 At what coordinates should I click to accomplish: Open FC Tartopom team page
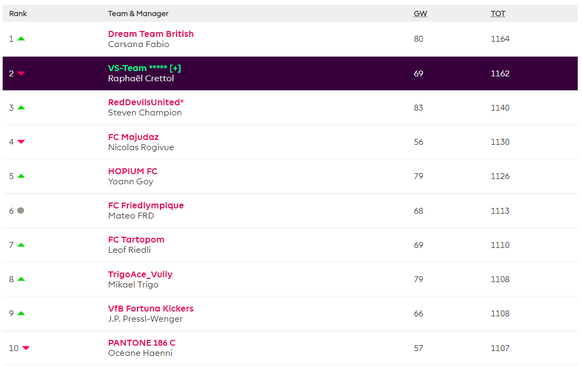[x=136, y=240]
